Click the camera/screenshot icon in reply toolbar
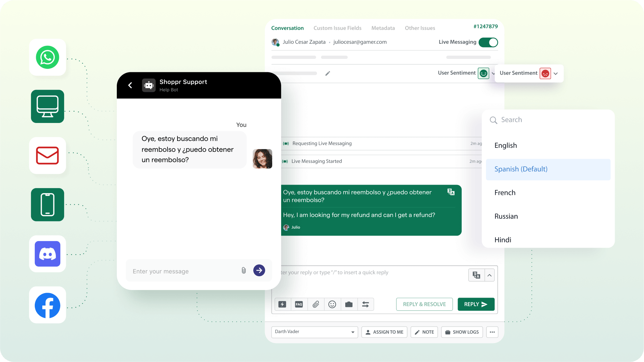 tap(349, 304)
